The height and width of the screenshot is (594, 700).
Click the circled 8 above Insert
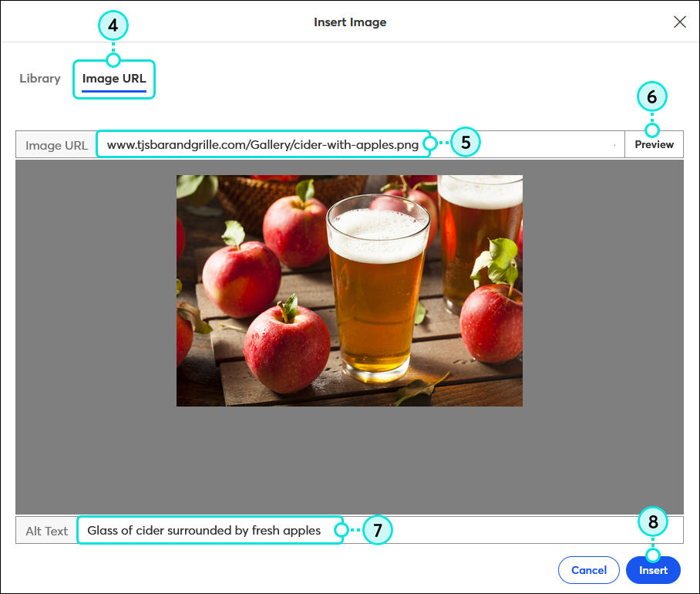pyautogui.click(x=653, y=521)
